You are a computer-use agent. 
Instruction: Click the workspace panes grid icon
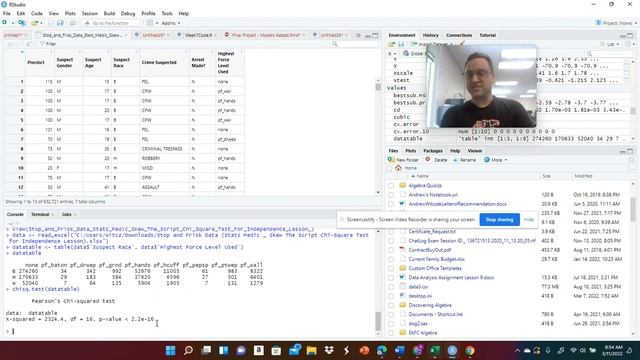tap(150, 23)
